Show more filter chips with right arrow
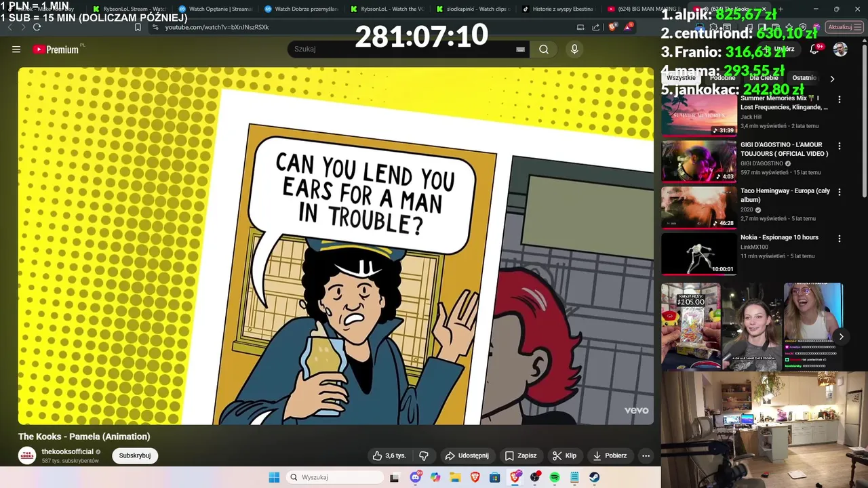This screenshot has width=868, height=488. pyautogui.click(x=832, y=79)
